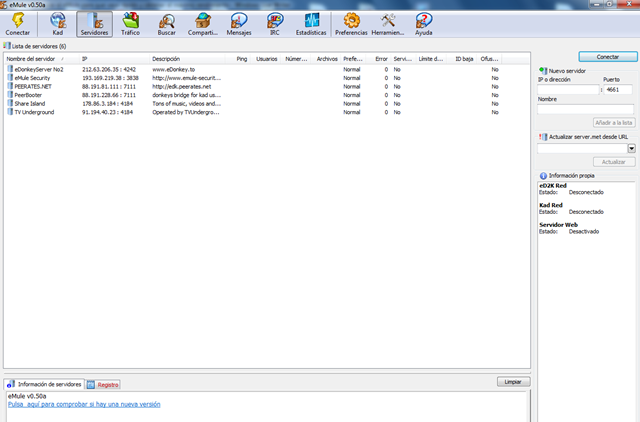Open Preferencias settings
The width and height of the screenshot is (640, 422).
pyautogui.click(x=351, y=24)
